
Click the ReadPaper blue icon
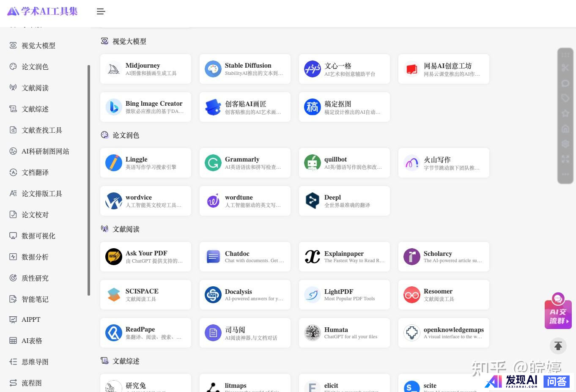coord(114,333)
